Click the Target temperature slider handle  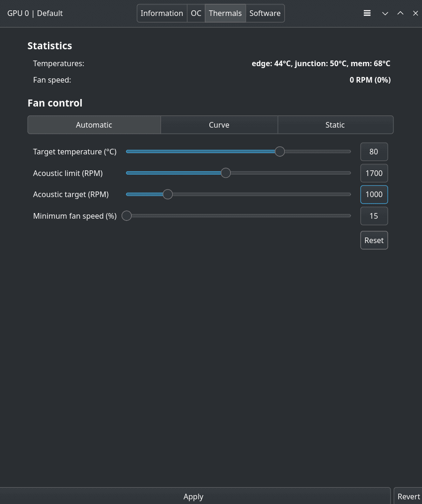280,152
